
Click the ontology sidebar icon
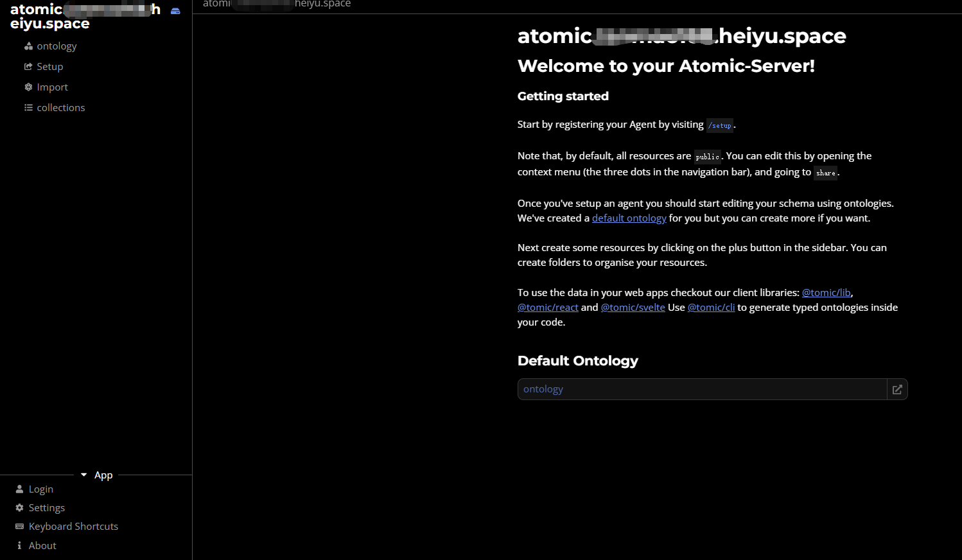click(28, 46)
